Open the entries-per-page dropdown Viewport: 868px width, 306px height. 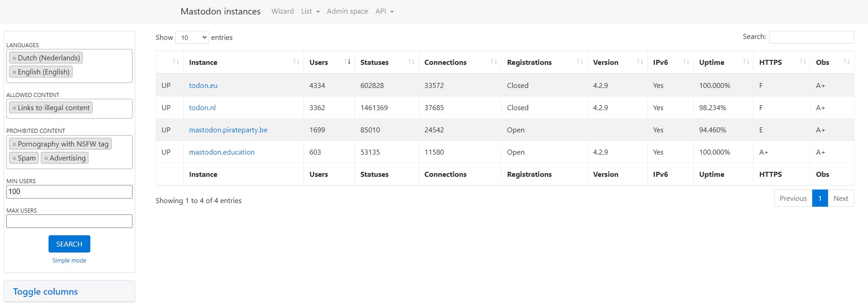click(x=192, y=38)
